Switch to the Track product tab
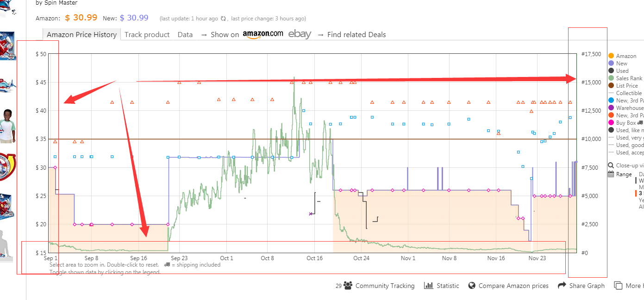644x300 pixels. point(147,35)
